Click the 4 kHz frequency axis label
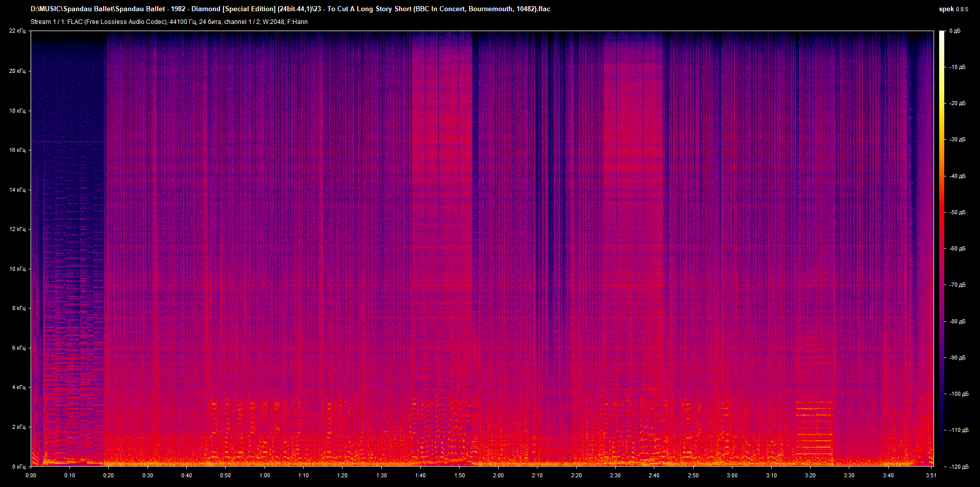Image resolution: width=980 pixels, height=487 pixels. coord(19,387)
